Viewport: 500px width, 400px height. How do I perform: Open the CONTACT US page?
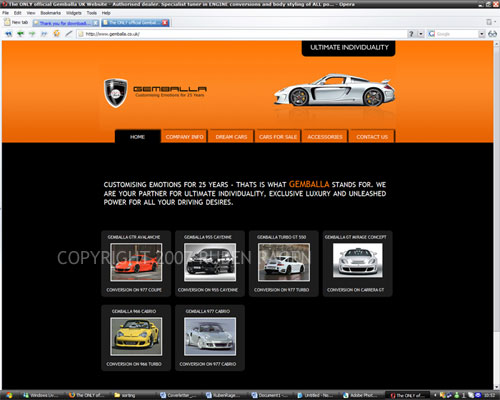[372, 137]
